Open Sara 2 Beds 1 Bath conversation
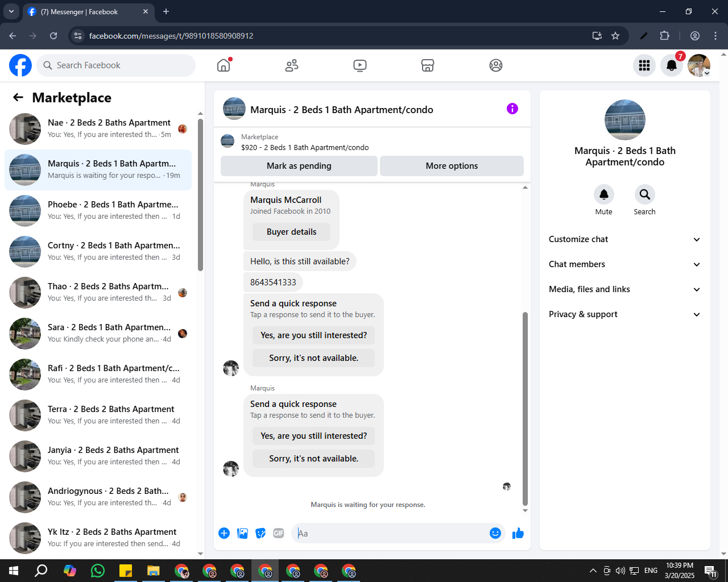This screenshot has width=728, height=582. click(x=98, y=334)
